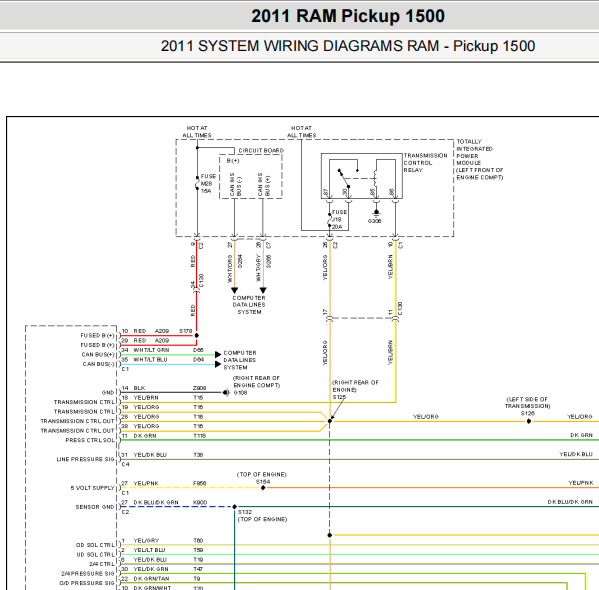Click the Circuit Board label
599x590 pixels.
pyautogui.click(x=261, y=151)
